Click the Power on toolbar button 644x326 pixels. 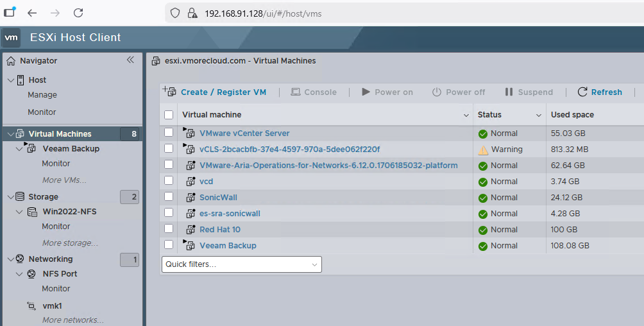(387, 92)
